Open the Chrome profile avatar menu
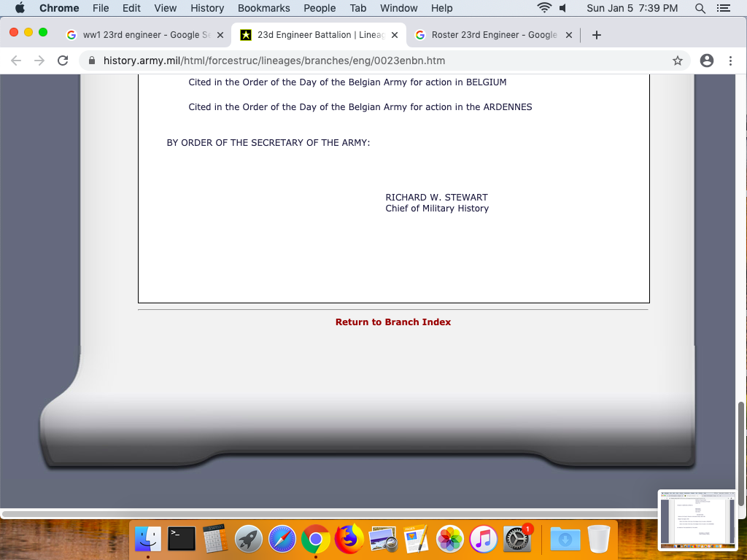The width and height of the screenshot is (747, 560). [x=706, y=61]
